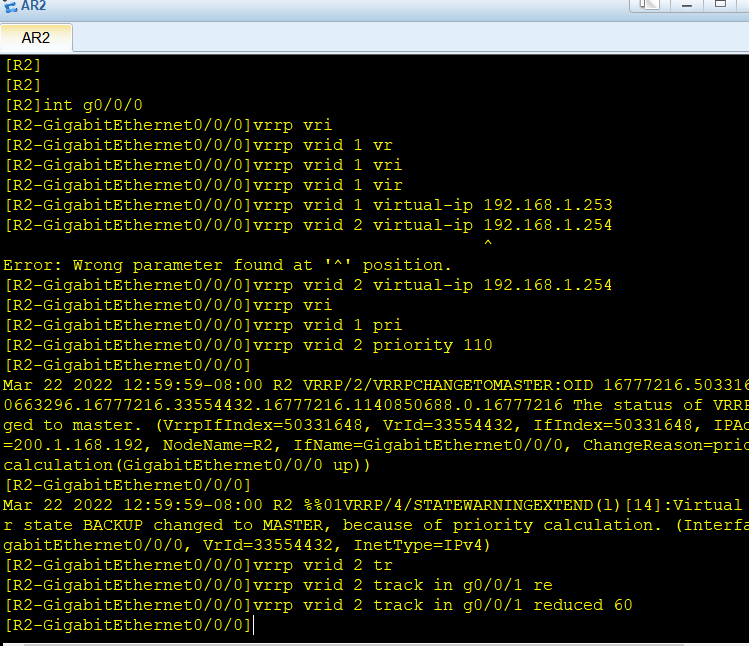Click the 'state BACKUP changed to MASTER' line
Screen dimensions: 749x646
(374, 525)
